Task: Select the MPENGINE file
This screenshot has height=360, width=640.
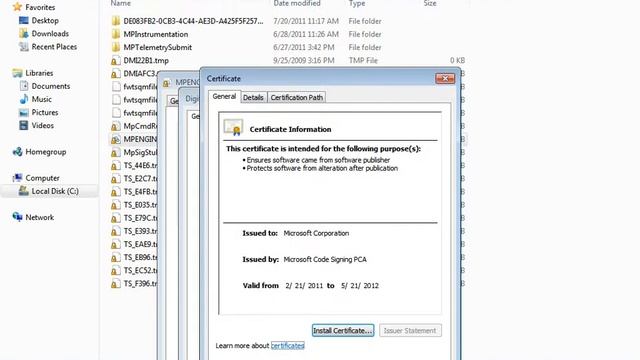Action: tap(140, 139)
